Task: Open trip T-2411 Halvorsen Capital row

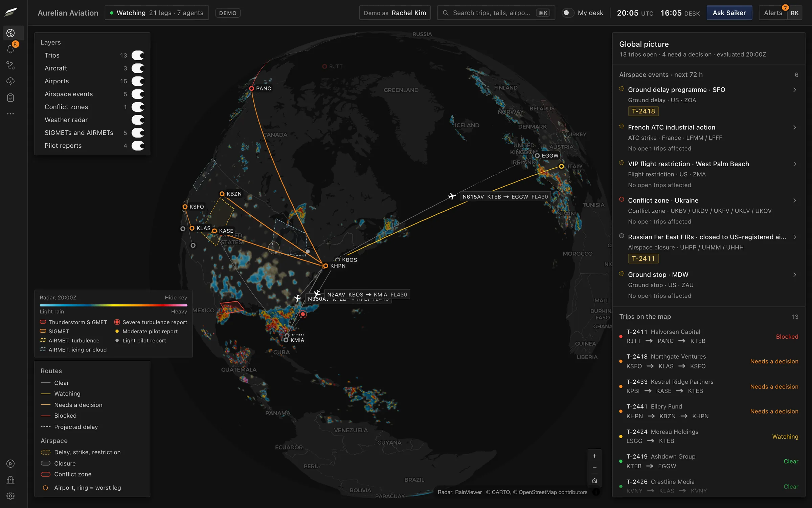Action: (708, 336)
